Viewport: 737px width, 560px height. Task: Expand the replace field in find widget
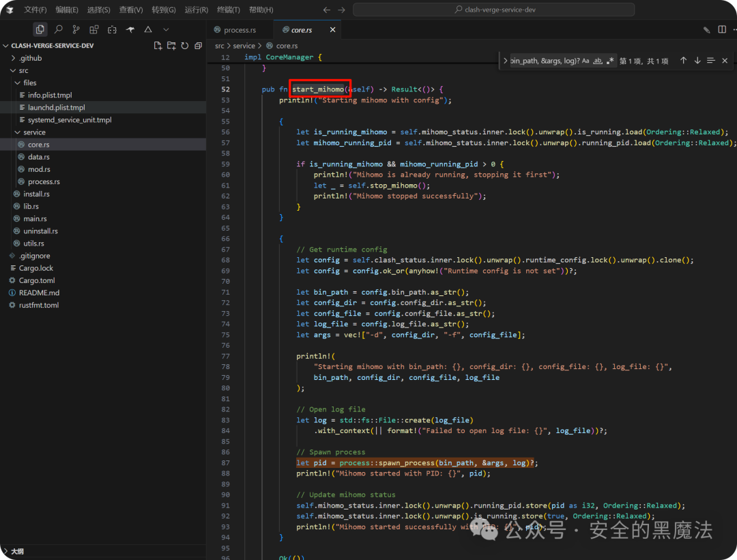click(x=506, y=61)
